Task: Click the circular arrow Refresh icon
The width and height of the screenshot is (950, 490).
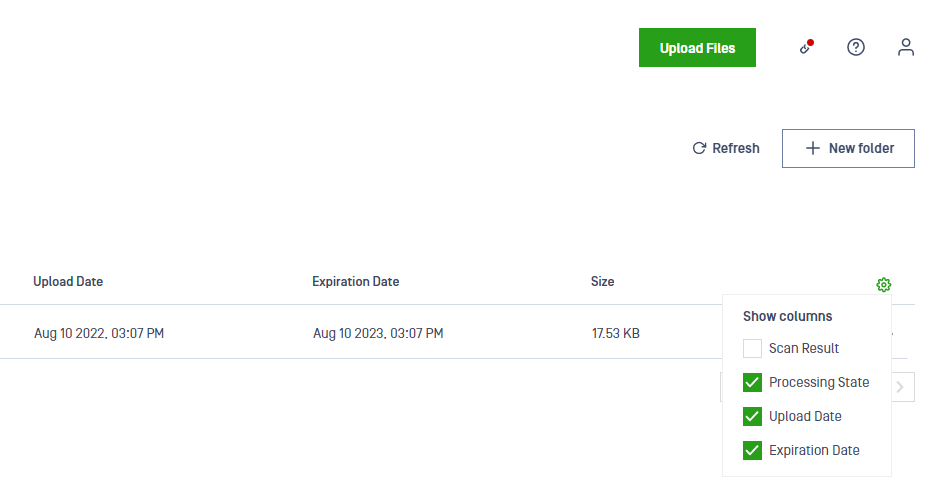Action: pos(699,148)
